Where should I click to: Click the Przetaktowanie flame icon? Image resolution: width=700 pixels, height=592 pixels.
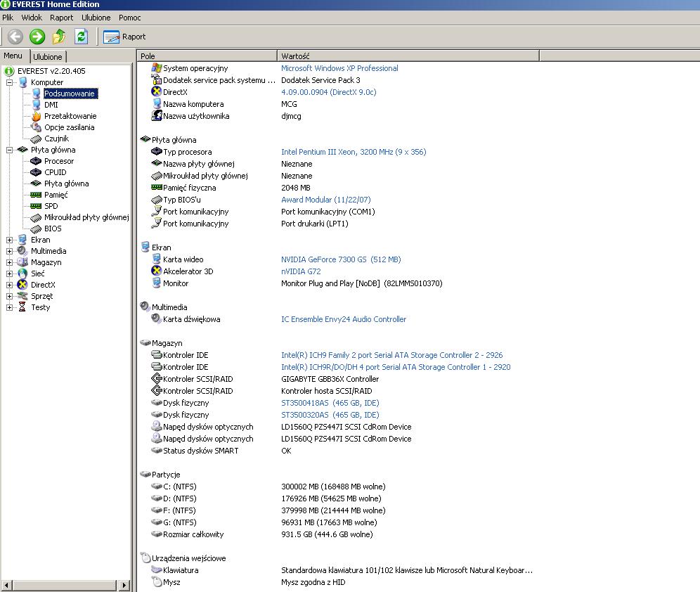(x=36, y=116)
